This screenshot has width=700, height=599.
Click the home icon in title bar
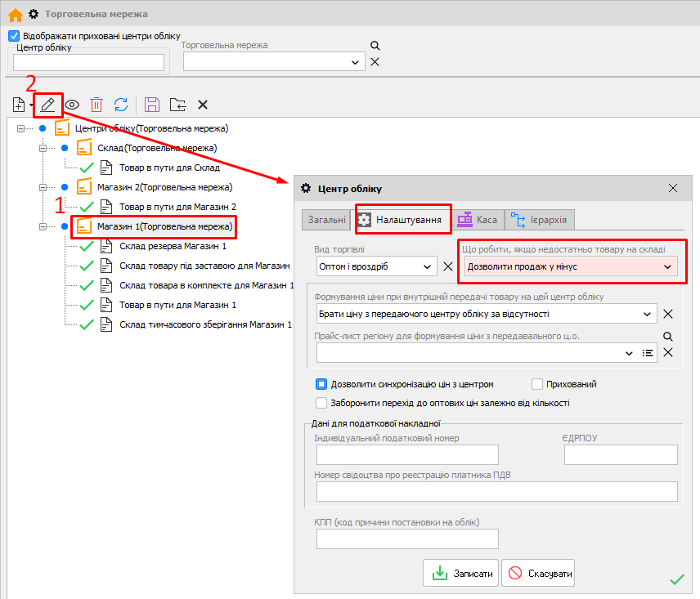pos(15,14)
